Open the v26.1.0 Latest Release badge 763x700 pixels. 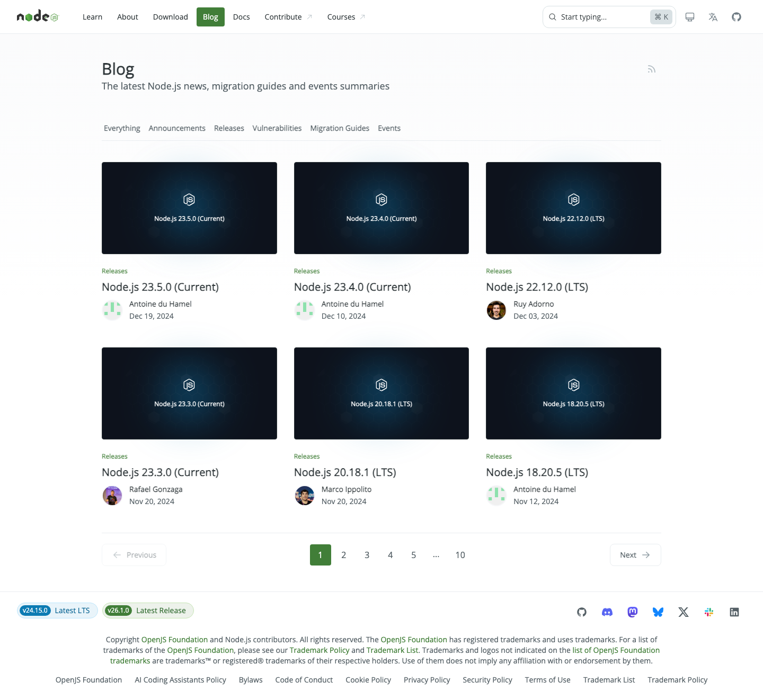148,611
